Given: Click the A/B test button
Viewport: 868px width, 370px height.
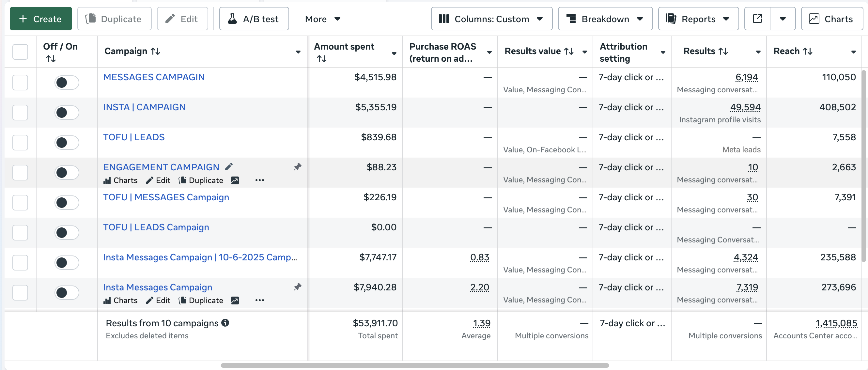Looking at the screenshot, I should point(254,19).
